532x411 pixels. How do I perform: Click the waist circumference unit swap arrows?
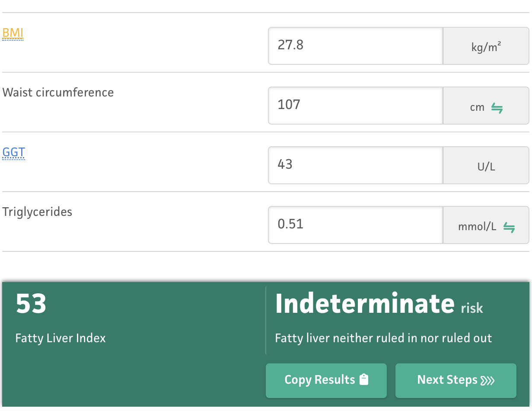click(x=497, y=107)
